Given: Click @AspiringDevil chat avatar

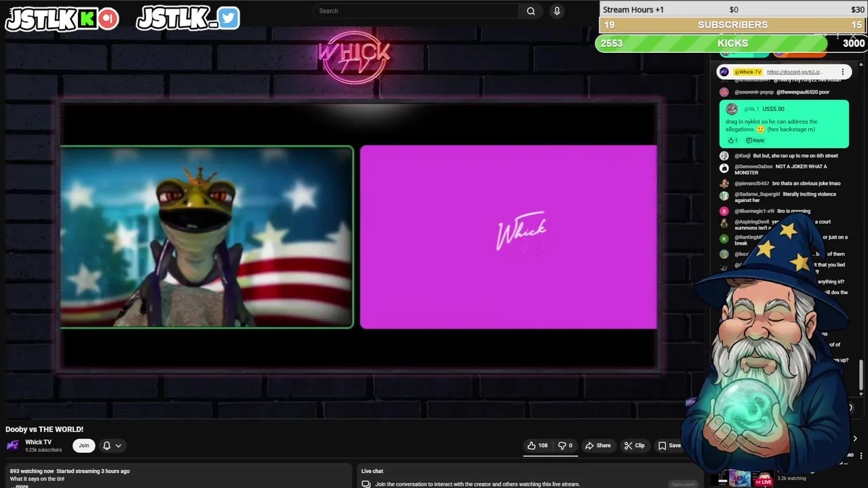Looking at the screenshot, I should coord(724,223).
